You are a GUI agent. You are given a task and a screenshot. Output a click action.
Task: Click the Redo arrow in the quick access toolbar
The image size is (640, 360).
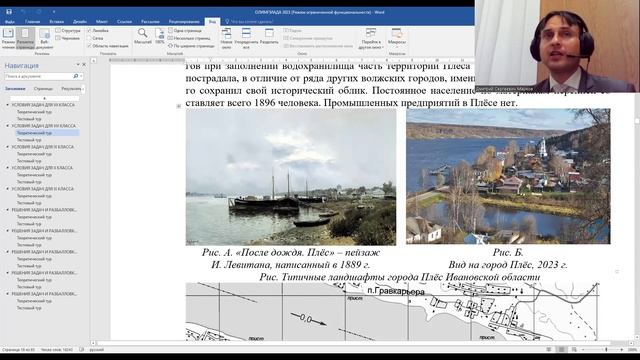click(x=38, y=12)
